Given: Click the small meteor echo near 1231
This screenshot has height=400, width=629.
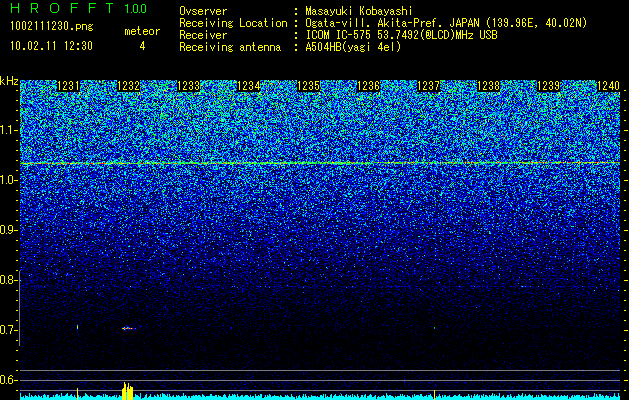Looking at the screenshot, I should click(77, 327).
